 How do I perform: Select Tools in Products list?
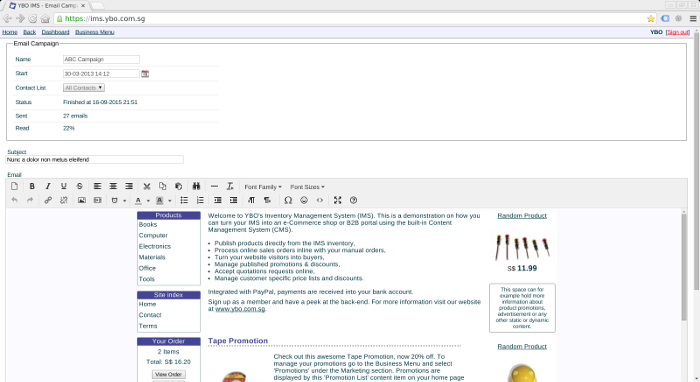click(x=146, y=279)
